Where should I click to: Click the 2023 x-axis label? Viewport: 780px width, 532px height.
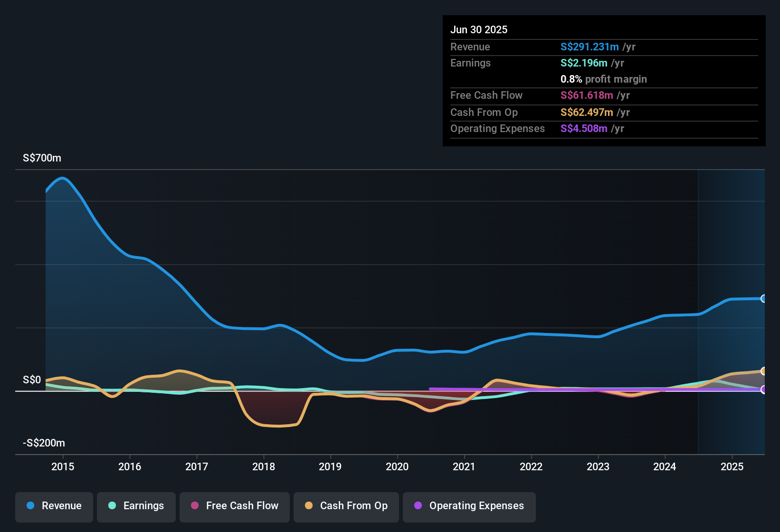tap(598, 466)
